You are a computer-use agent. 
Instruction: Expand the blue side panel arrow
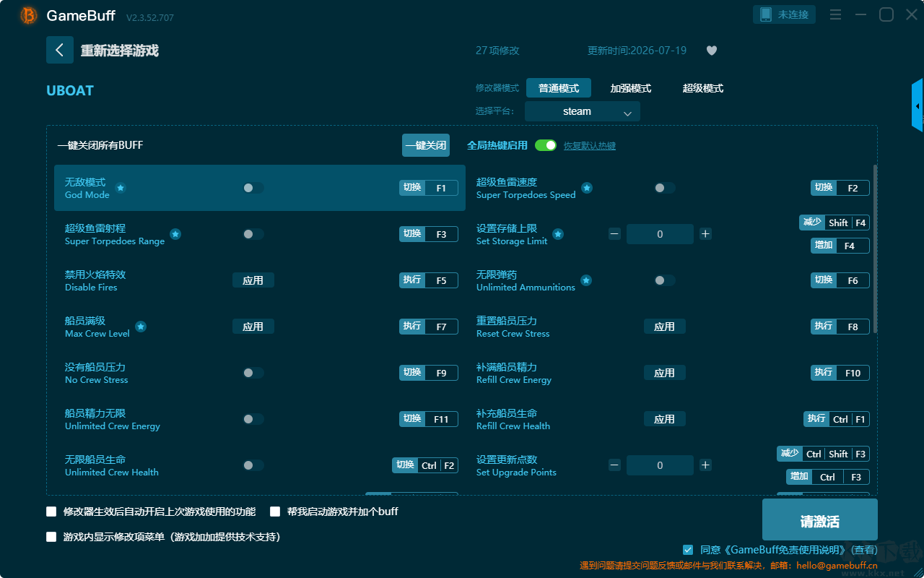click(918, 105)
